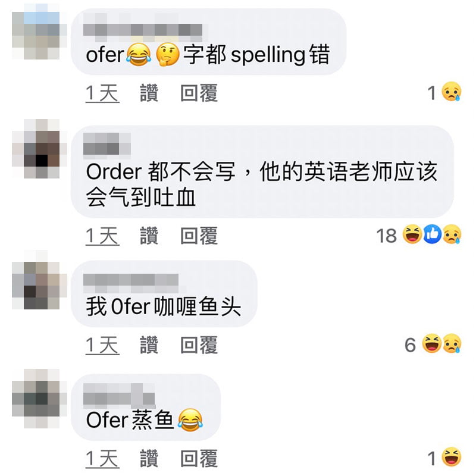Reply to the 'Order 都不会写' comment
This screenshot has height=476, width=476.
coord(199,235)
